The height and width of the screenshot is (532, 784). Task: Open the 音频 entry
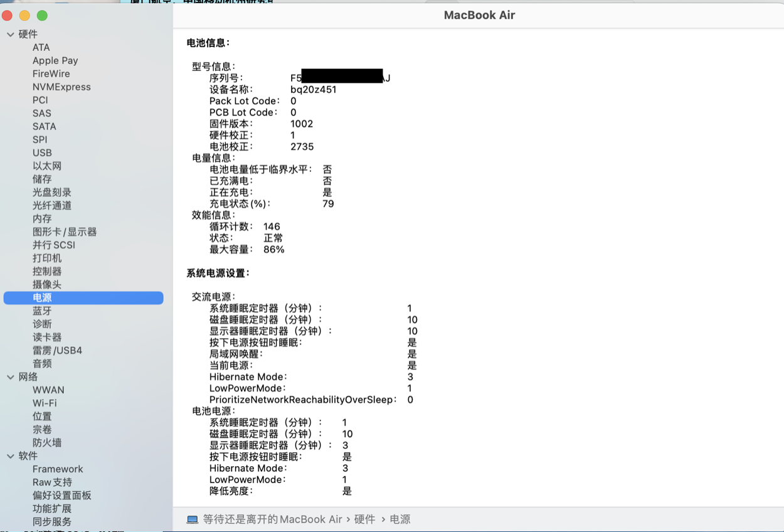coord(42,364)
